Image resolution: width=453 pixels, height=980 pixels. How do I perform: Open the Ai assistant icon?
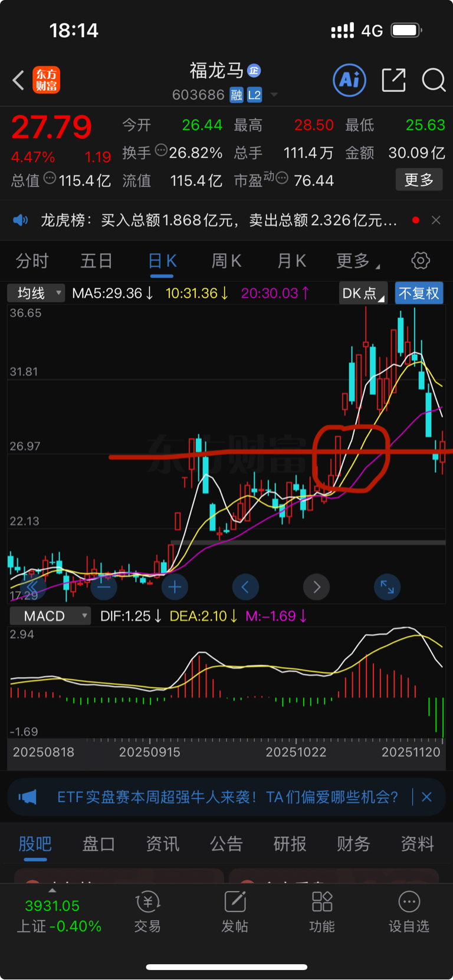point(350,80)
